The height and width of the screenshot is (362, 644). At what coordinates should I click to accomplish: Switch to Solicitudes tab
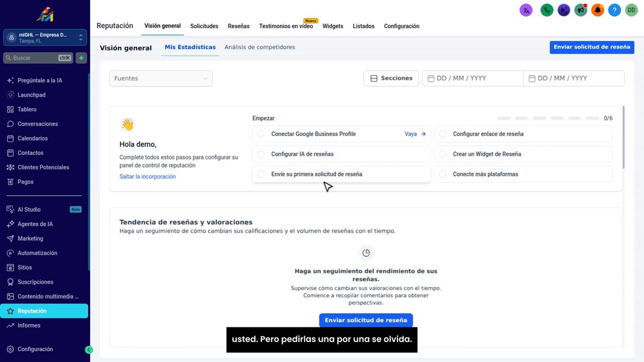(x=204, y=26)
